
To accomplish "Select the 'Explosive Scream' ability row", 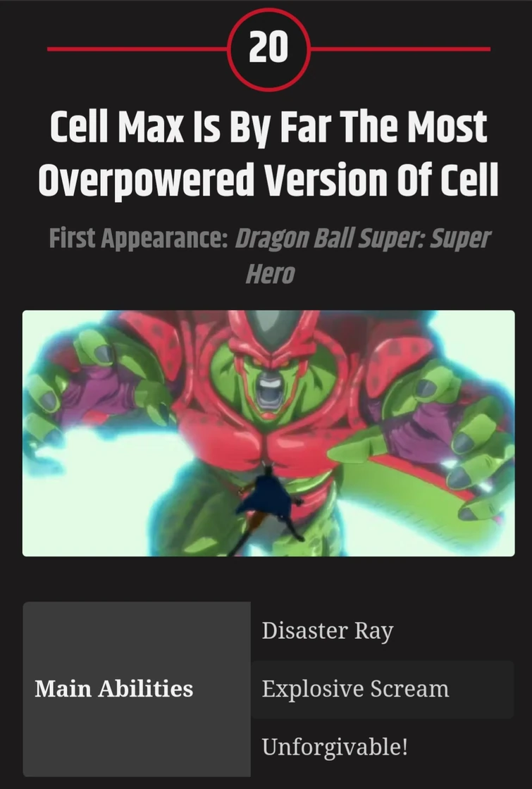I will [x=383, y=690].
